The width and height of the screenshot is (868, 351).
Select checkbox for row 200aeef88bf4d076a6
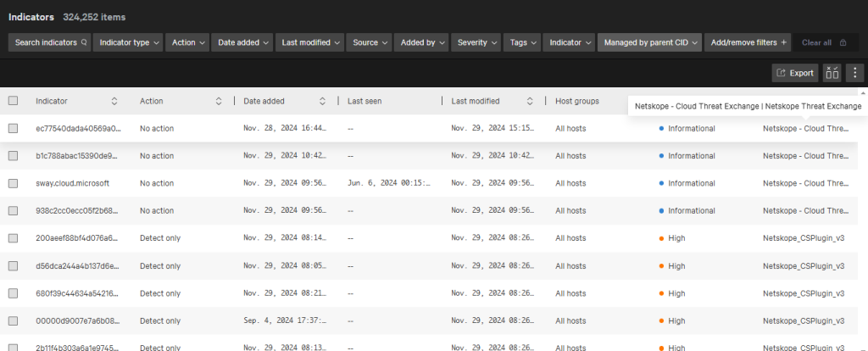[x=13, y=238]
